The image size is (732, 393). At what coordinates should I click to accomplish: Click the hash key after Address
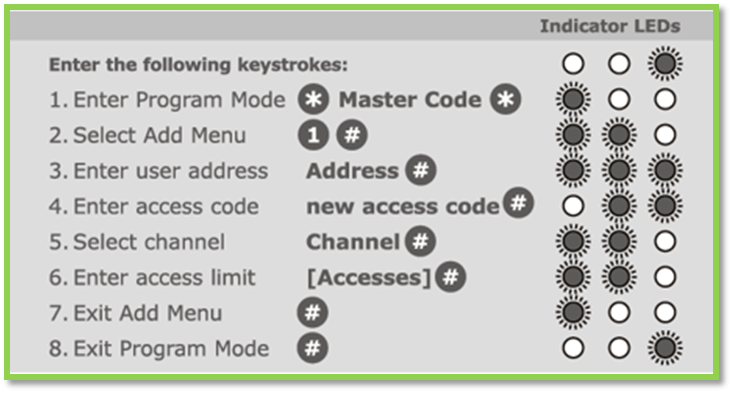(x=421, y=170)
